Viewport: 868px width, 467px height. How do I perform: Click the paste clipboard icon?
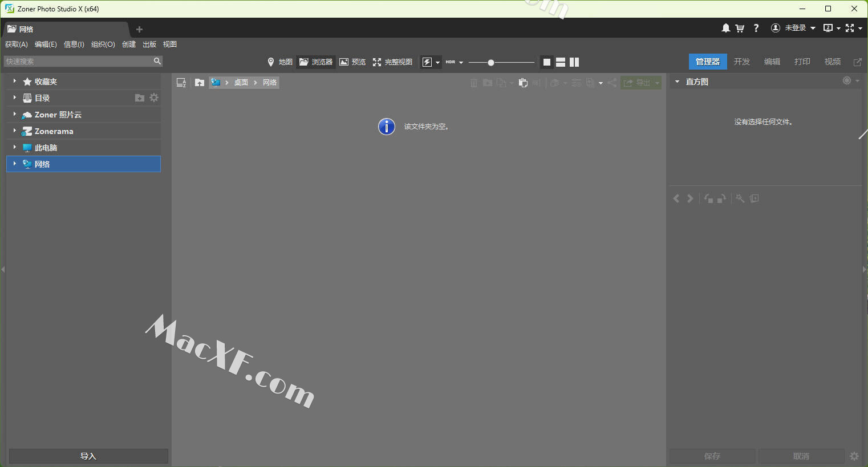click(523, 83)
